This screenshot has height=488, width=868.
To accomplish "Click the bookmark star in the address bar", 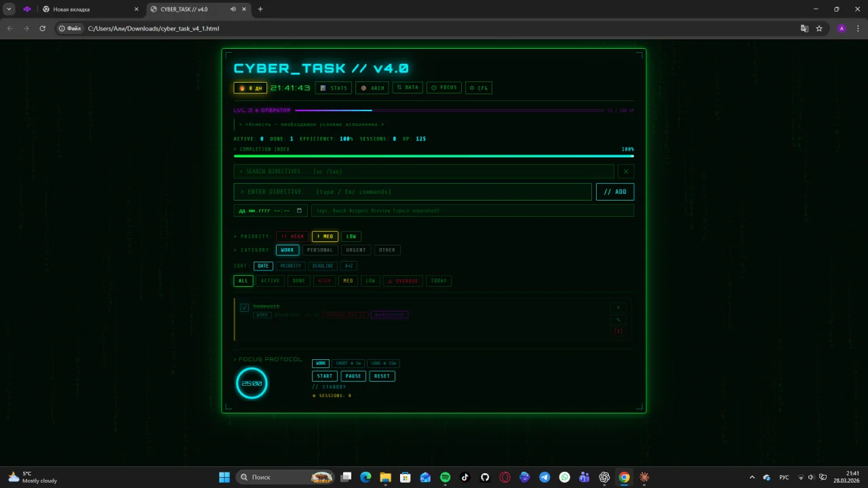I will (x=819, y=28).
